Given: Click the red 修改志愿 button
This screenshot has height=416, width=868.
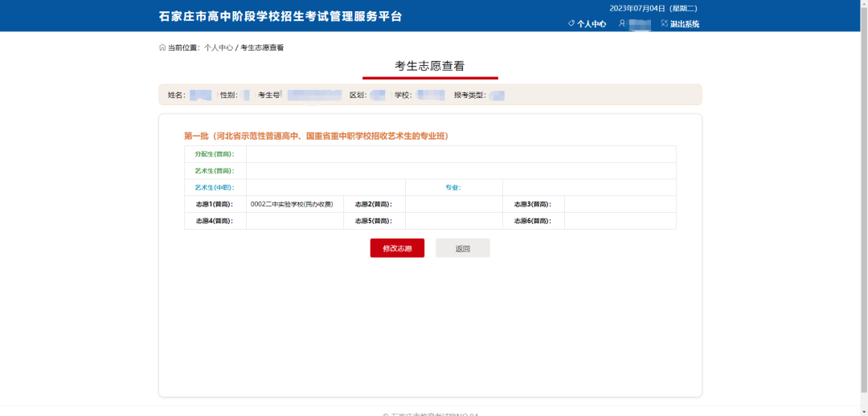Looking at the screenshot, I should click(x=398, y=248).
